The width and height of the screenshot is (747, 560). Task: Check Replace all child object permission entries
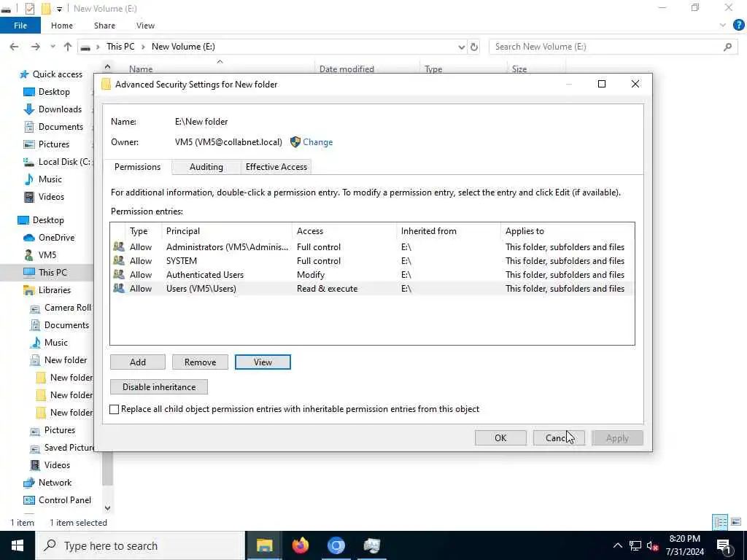tap(115, 409)
